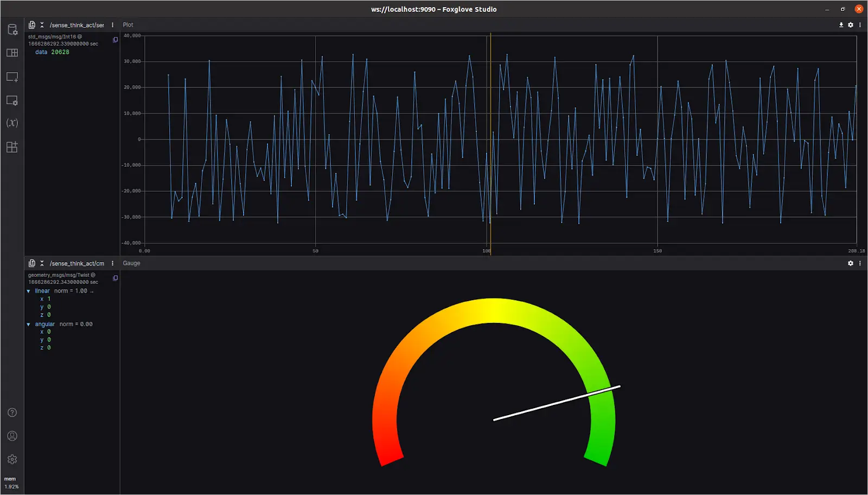868x495 pixels.
Task: Click the Add panel sidebar icon
Action: tap(12, 77)
